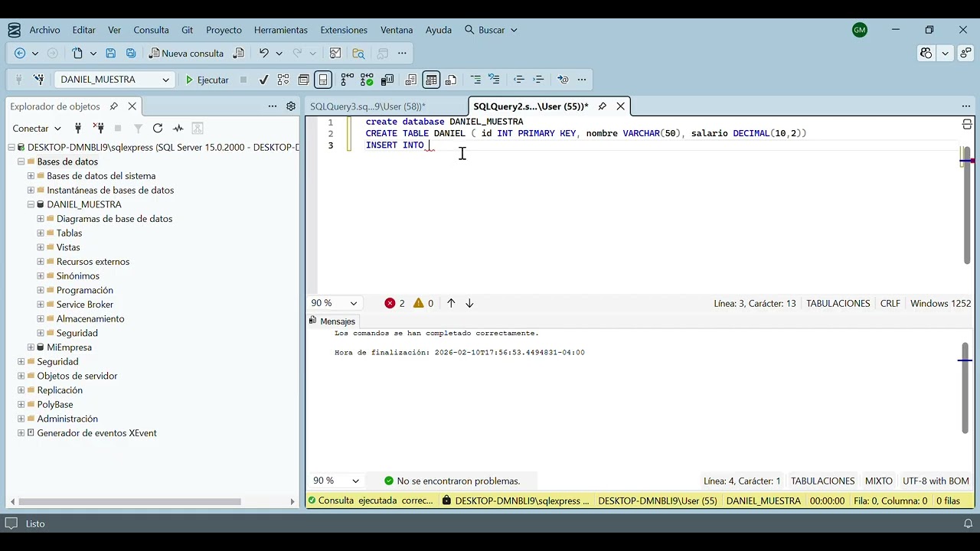
Task: Expand the Programación node
Action: tap(41, 290)
